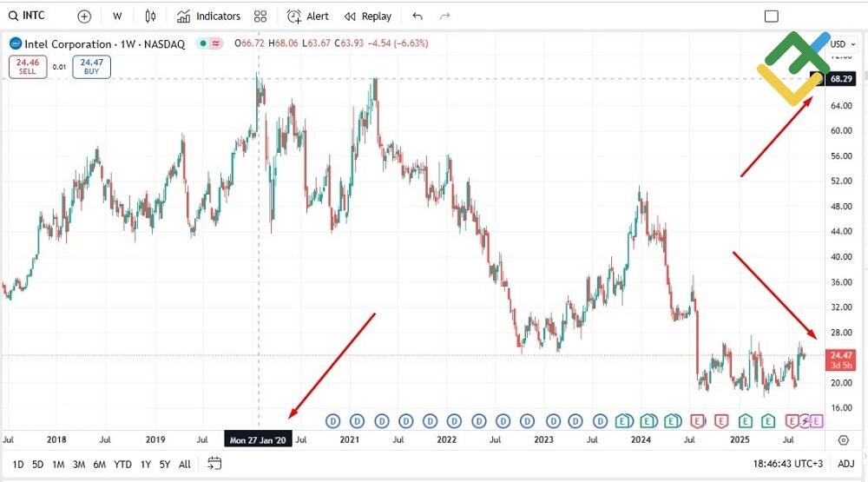Click the red 24.47 last price label
Screen dimensions: 868x482
click(x=841, y=360)
